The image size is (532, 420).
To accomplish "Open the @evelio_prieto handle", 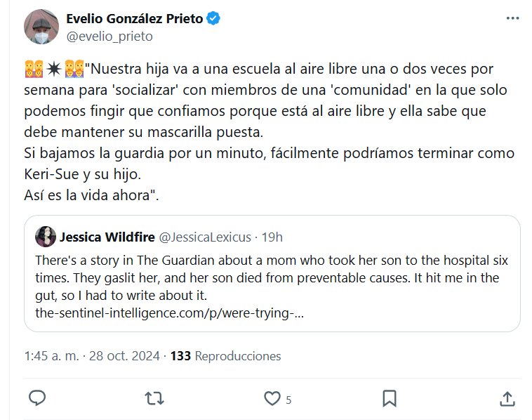I will [109, 36].
